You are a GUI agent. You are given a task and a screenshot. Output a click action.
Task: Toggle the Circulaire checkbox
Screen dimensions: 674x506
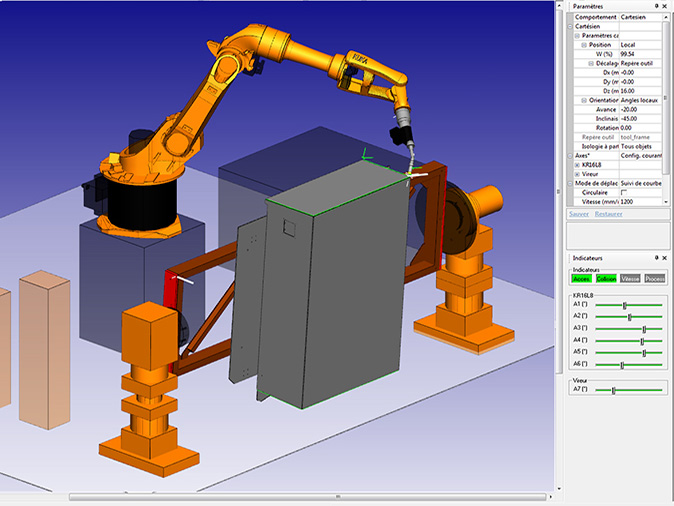(625, 192)
